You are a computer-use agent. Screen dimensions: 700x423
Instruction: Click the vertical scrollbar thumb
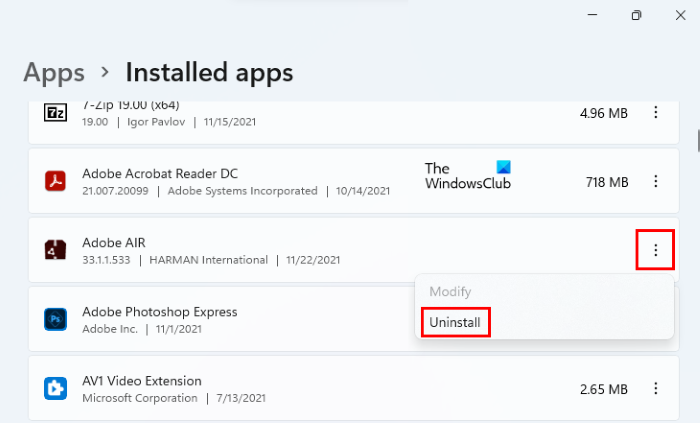697,138
